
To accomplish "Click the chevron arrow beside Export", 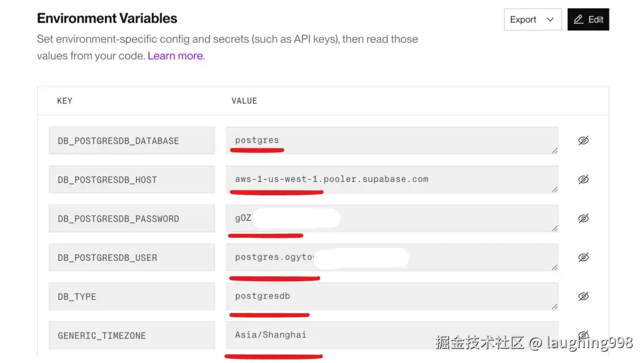I will click(550, 20).
